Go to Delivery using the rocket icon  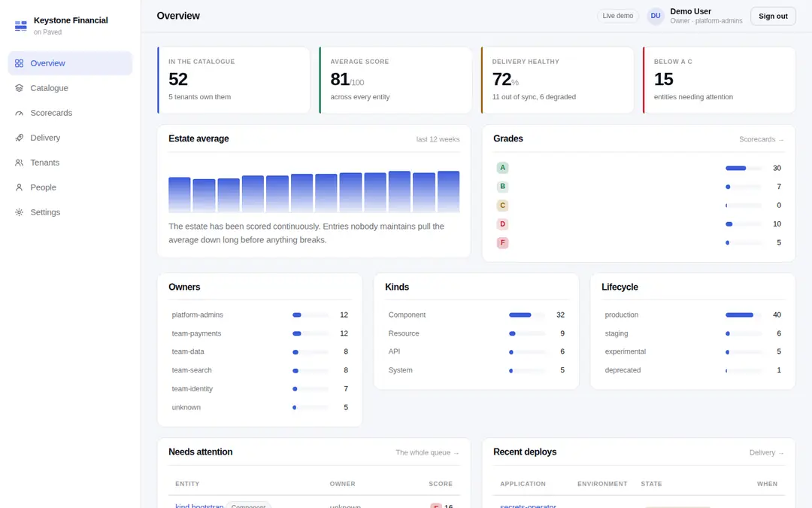click(19, 138)
